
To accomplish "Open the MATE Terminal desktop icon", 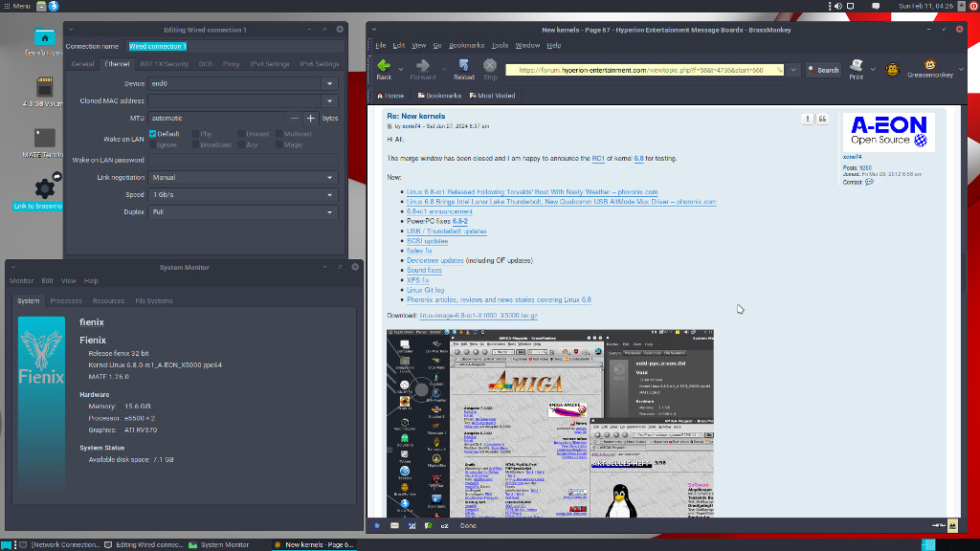I will [x=44, y=138].
